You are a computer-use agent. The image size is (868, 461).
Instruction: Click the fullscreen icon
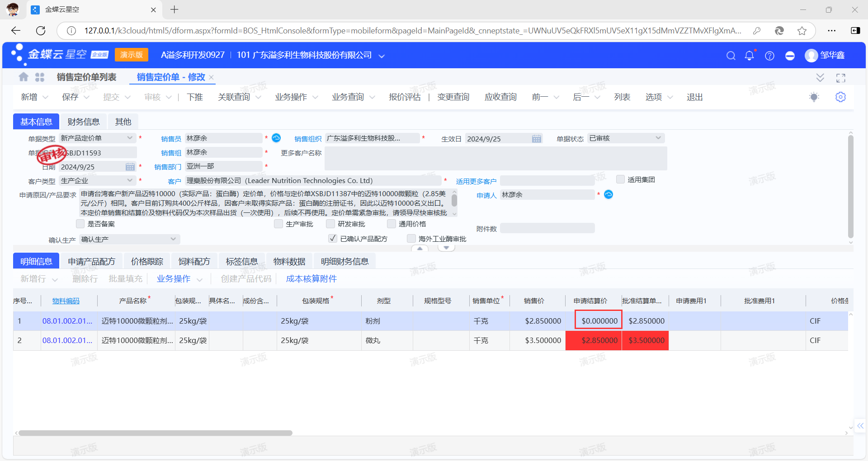coord(841,78)
